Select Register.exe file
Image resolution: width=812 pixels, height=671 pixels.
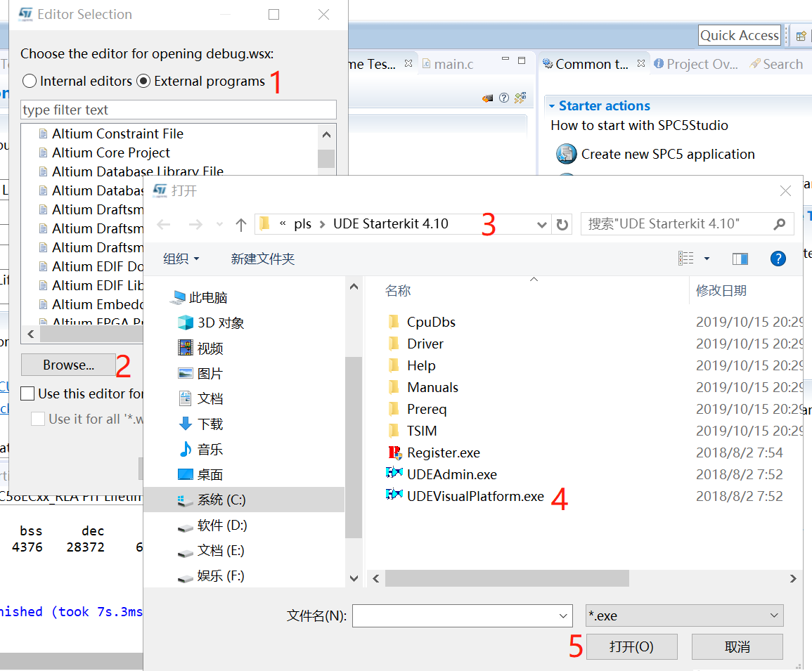click(x=434, y=452)
